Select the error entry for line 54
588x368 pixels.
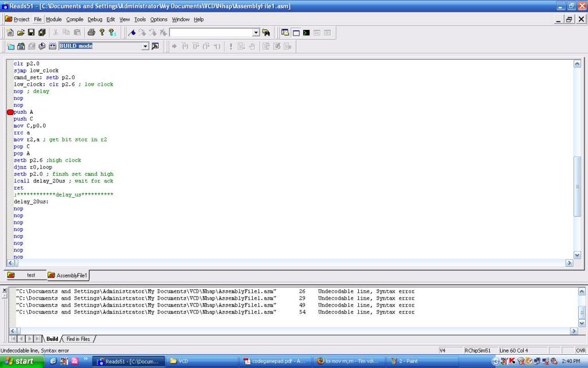click(215, 312)
